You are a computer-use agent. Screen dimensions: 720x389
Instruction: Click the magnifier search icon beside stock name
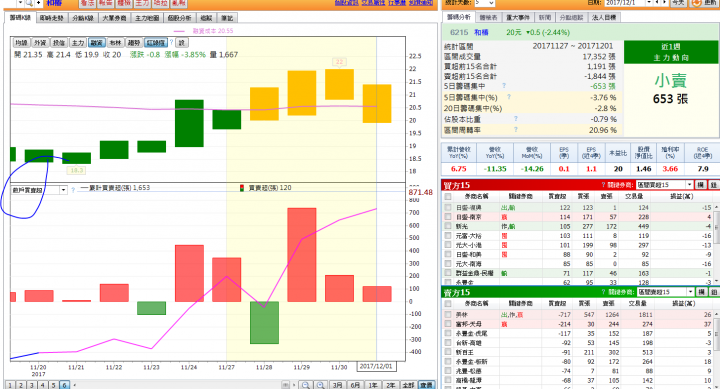[29, 3]
